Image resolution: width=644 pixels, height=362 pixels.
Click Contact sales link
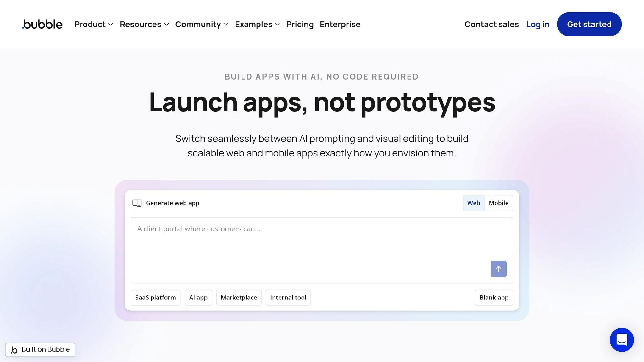click(x=491, y=24)
